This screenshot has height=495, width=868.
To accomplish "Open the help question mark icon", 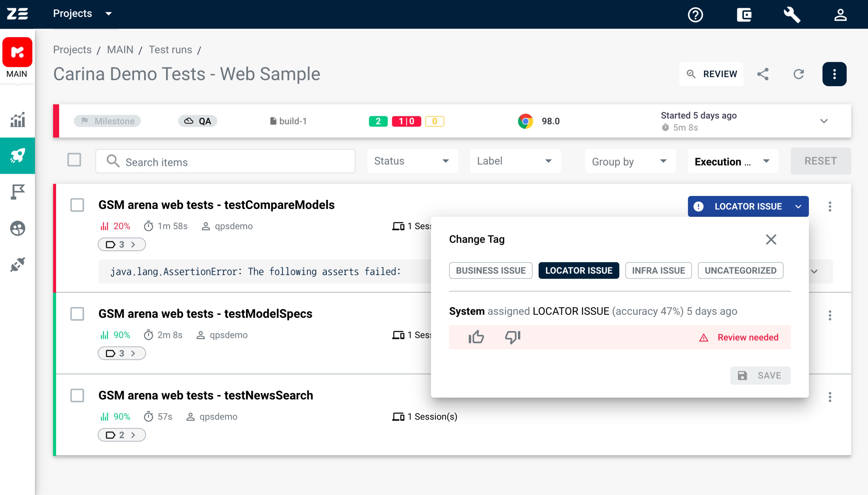I will 695,14.
